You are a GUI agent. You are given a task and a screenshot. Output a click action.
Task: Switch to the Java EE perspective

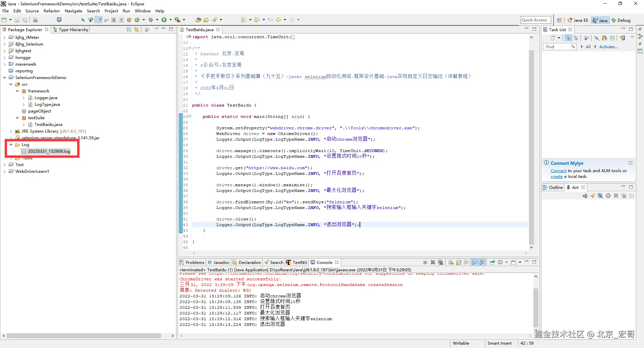point(578,20)
